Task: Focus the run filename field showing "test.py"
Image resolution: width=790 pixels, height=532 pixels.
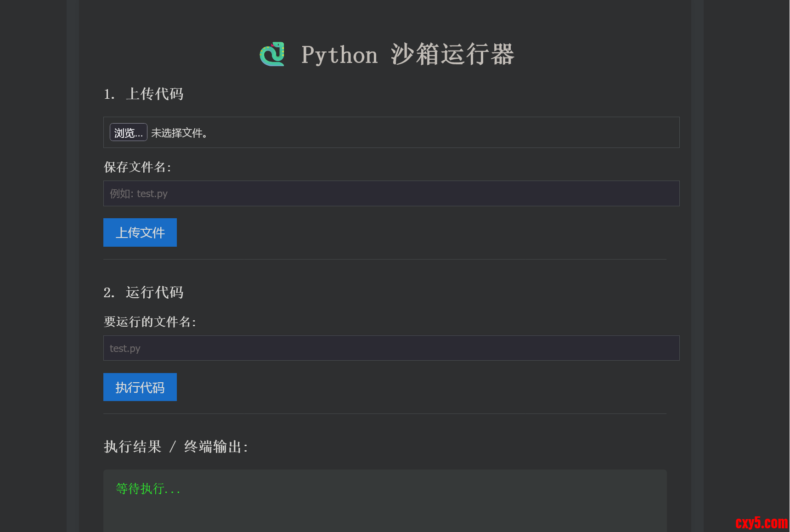Action: click(x=391, y=348)
